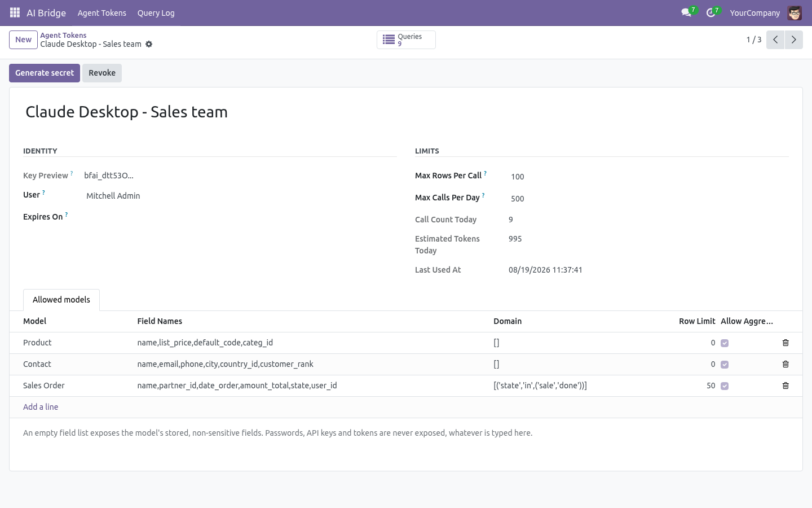
Task: Toggle Allow Aggregate checkbox for Contact
Action: click(x=725, y=365)
